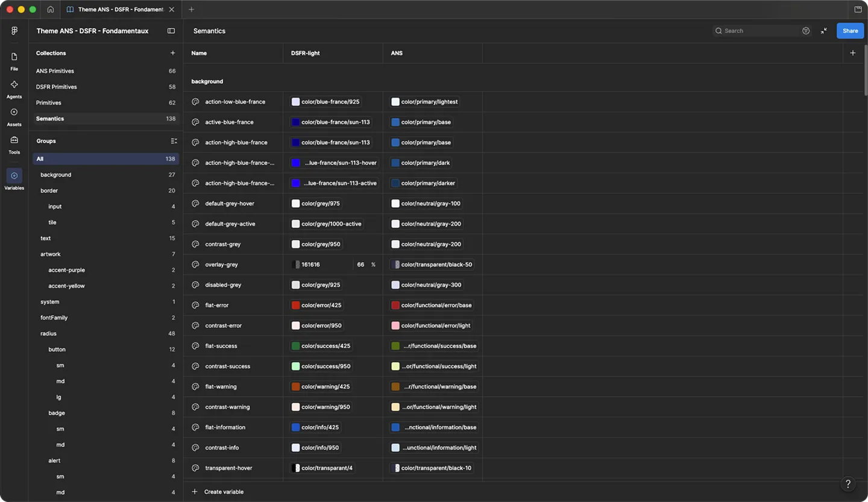This screenshot has height=502, width=868.
Task: Open the button subgroup under radius
Action: (105, 350)
